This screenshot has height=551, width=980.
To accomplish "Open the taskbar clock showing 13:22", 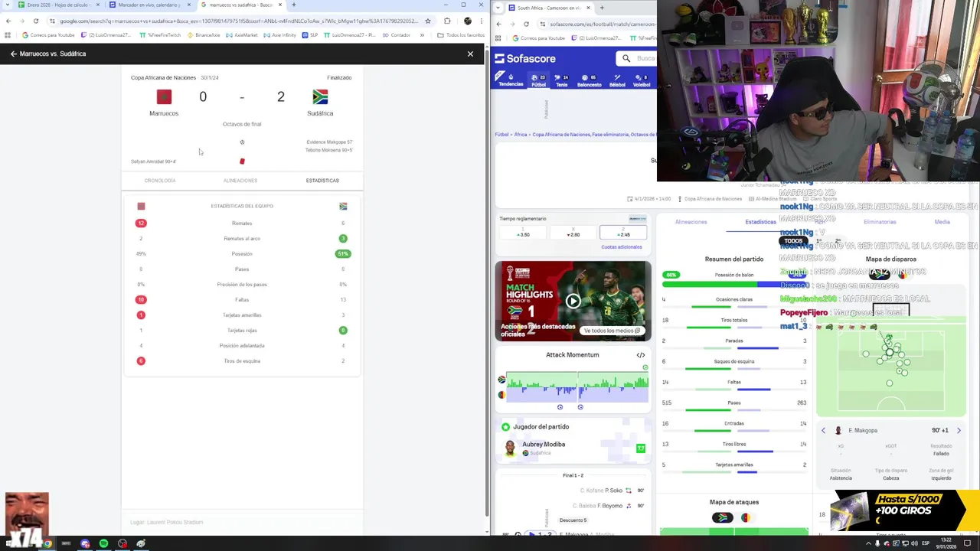I will click(946, 543).
